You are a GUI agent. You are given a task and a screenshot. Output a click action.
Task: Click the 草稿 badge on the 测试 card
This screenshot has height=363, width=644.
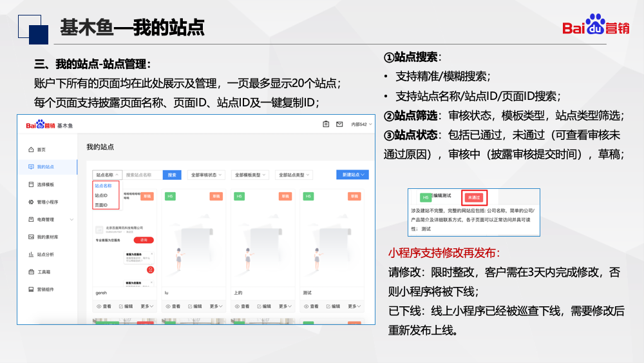tap(354, 197)
